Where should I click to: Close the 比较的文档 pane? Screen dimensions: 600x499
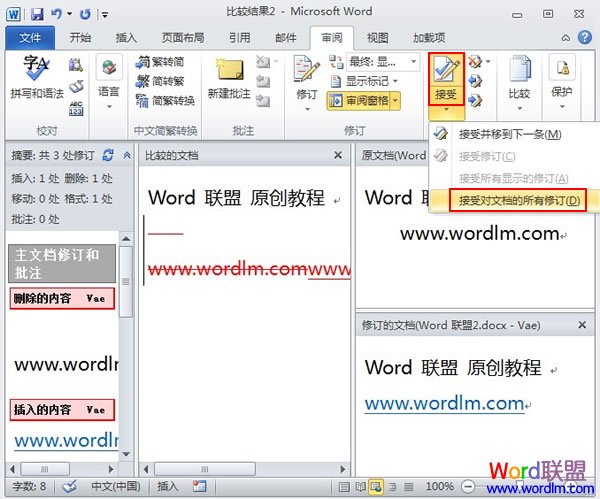(338, 155)
